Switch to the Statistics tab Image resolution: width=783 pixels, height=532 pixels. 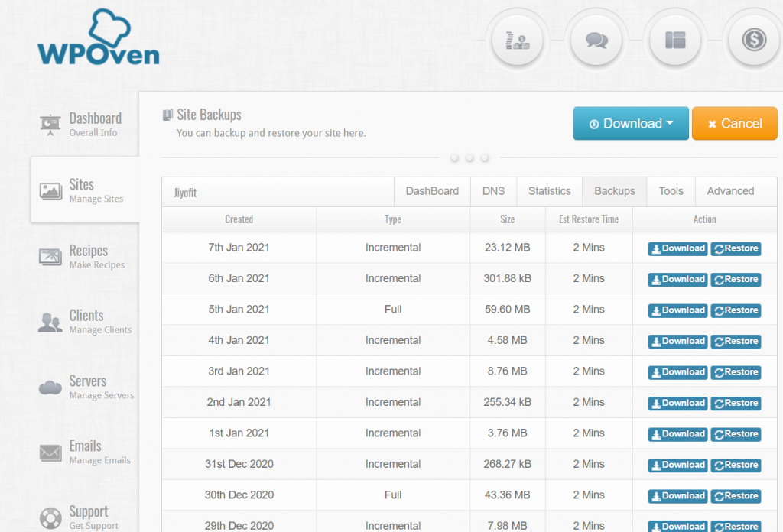[x=549, y=191]
